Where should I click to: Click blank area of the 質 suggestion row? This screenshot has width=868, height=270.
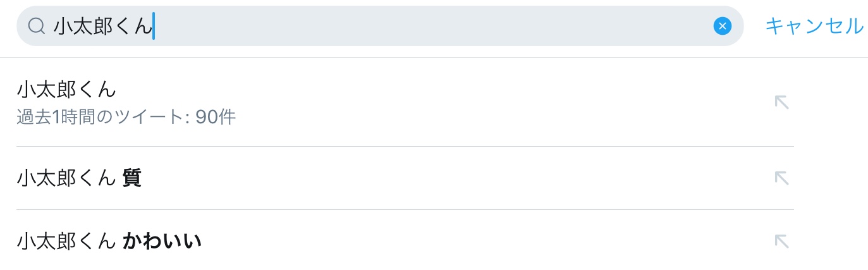[x=443, y=178]
